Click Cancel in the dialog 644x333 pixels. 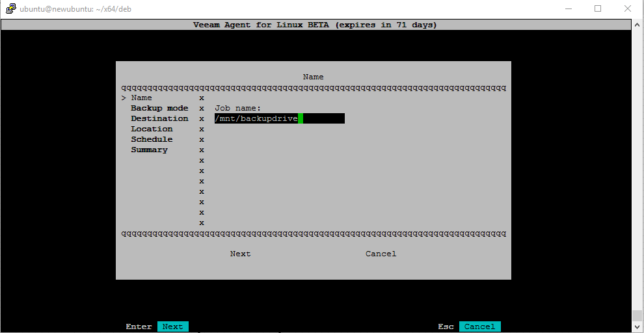(381, 254)
